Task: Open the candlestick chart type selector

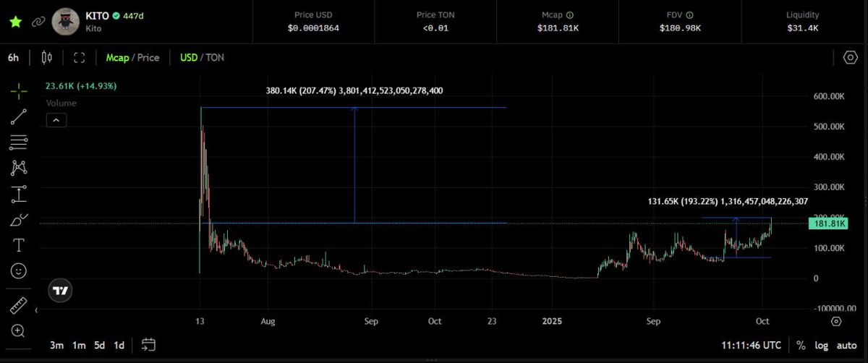Action: pyautogui.click(x=47, y=57)
